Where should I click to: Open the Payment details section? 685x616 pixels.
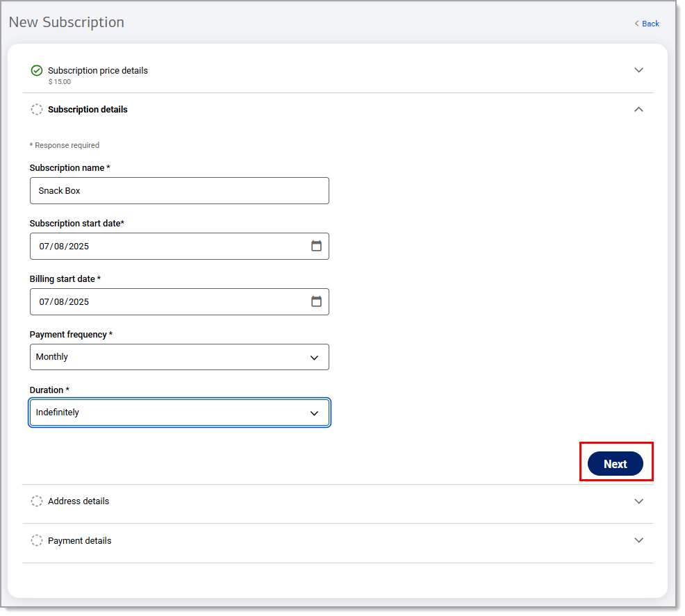click(338, 543)
